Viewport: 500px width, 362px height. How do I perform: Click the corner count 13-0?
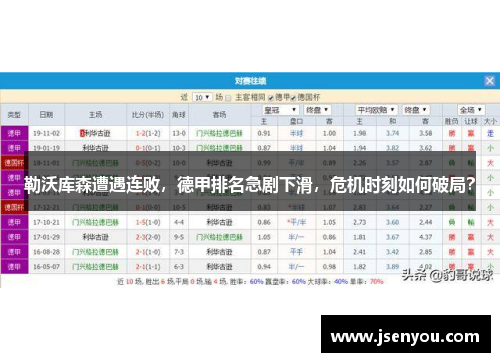coord(179,133)
